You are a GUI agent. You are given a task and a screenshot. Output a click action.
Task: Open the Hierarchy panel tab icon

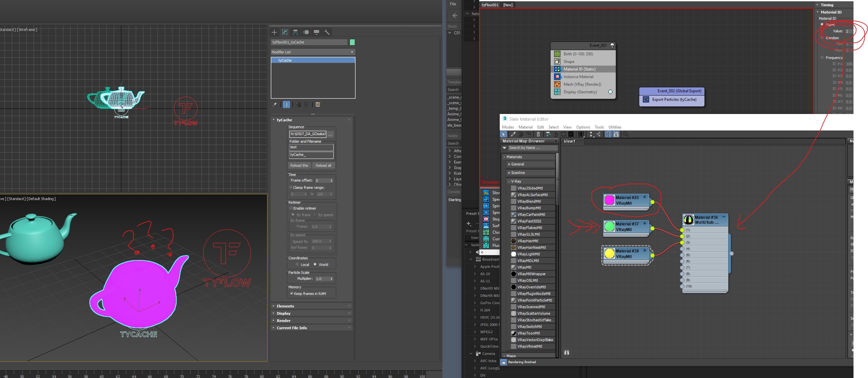[295, 32]
